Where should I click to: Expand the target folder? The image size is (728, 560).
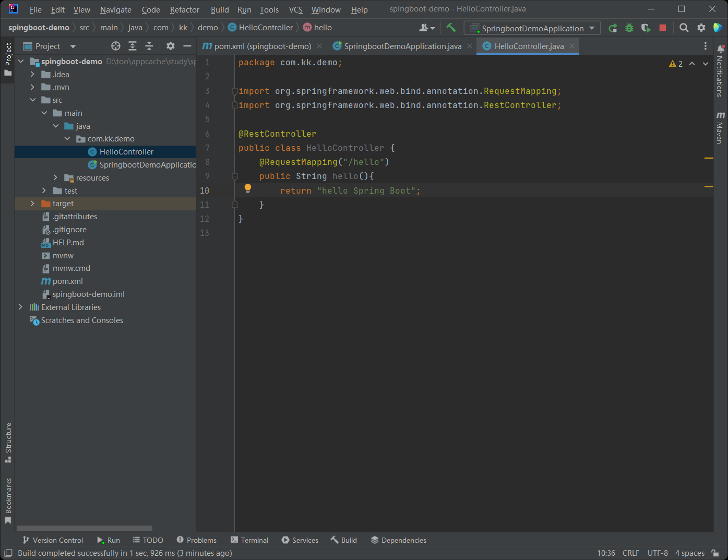(x=32, y=204)
